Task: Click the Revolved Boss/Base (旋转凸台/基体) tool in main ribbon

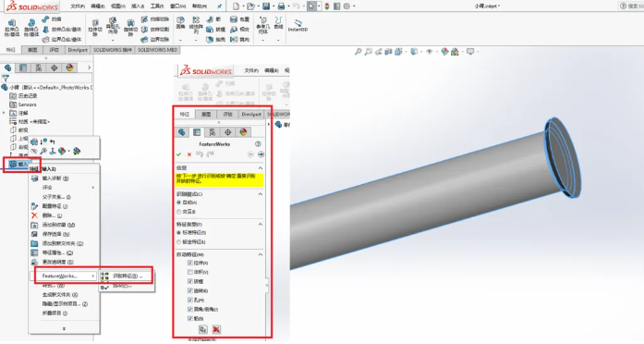Action: 31,27
